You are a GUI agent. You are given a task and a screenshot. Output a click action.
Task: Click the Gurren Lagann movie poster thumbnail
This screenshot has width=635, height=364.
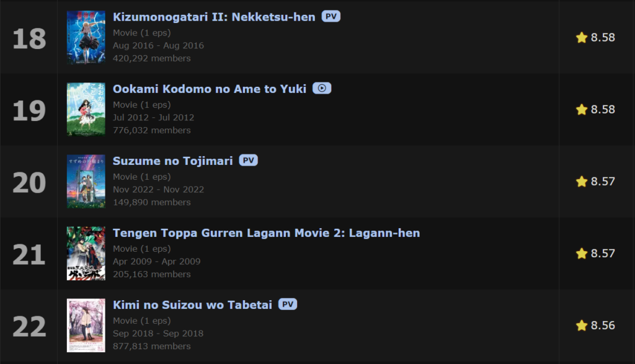[86, 254]
